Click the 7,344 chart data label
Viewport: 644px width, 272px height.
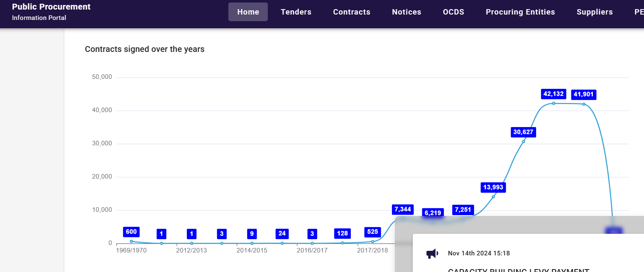pyautogui.click(x=402, y=209)
